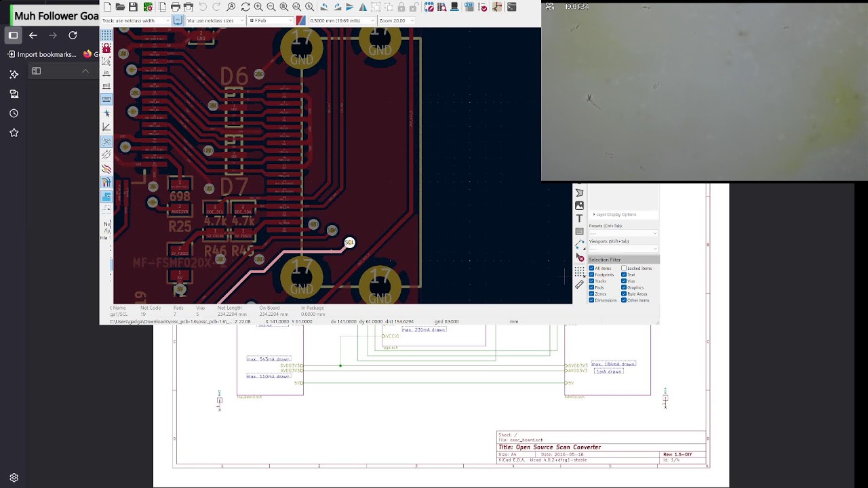The width and height of the screenshot is (868, 488).
Task: Uncheck Zones selection filter
Action: (x=591, y=294)
